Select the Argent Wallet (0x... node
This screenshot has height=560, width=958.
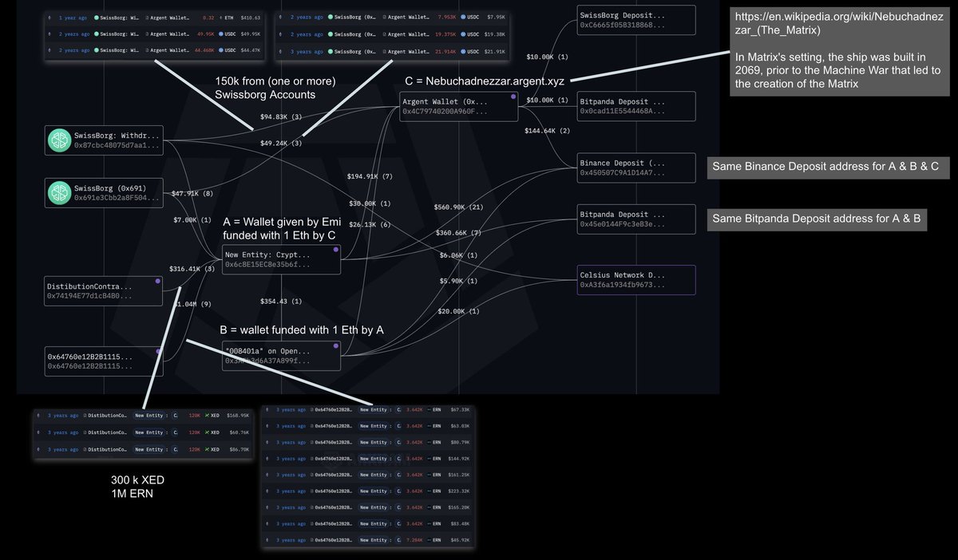pyautogui.click(x=459, y=106)
